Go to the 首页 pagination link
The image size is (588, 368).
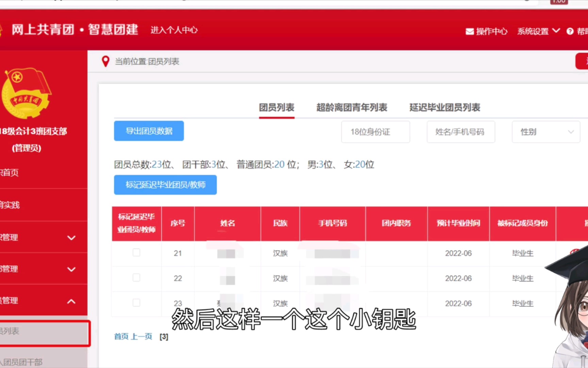(121, 337)
